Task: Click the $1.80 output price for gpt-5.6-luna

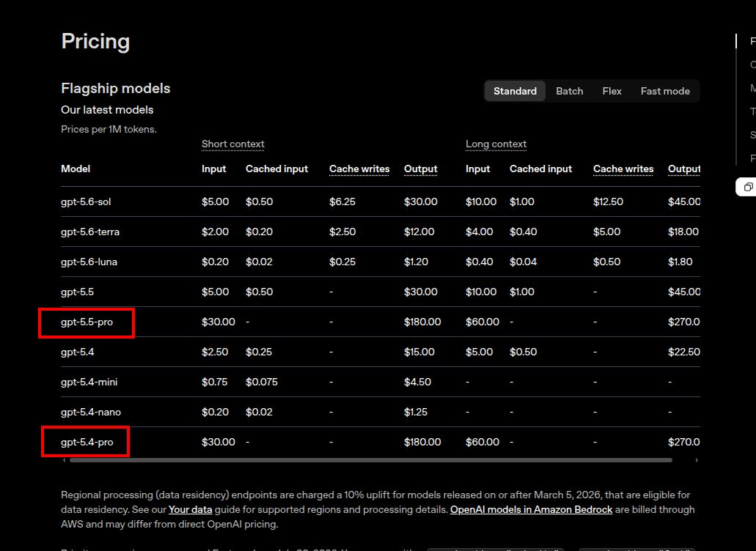Action: tap(680, 262)
